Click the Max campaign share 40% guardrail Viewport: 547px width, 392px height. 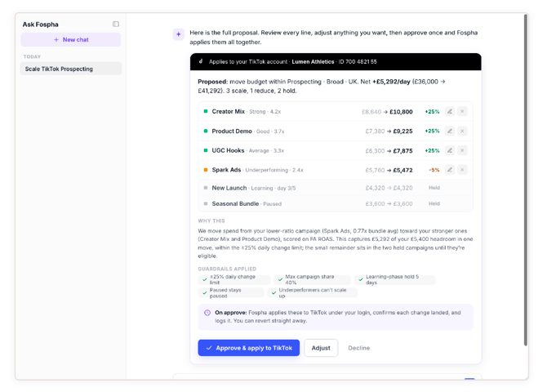(x=312, y=279)
